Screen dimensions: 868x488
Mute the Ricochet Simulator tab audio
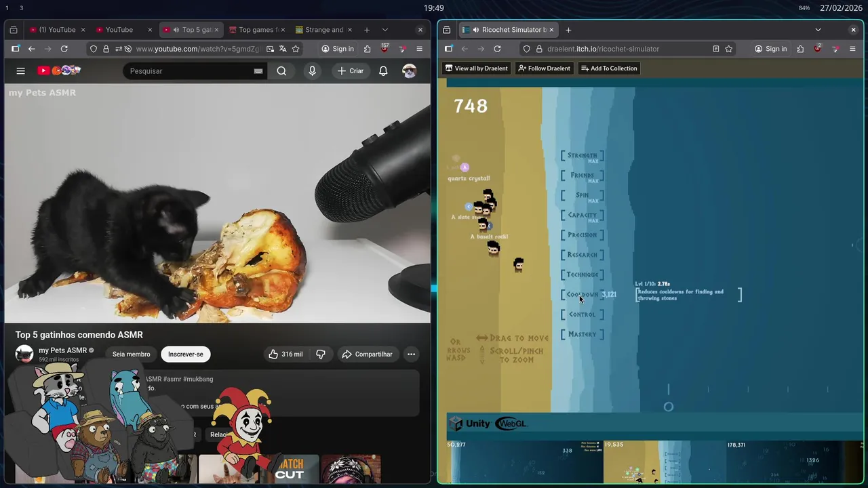pyautogui.click(x=476, y=30)
